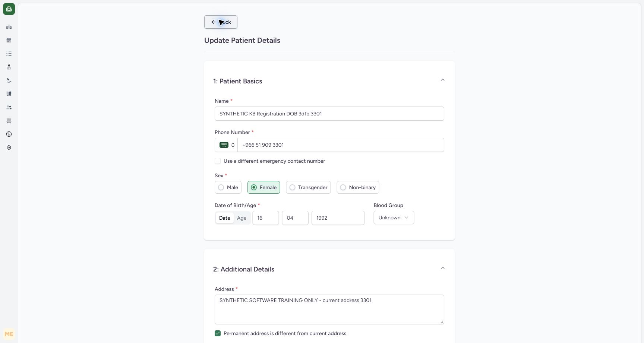Image resolution: width=644 pixels, height=343 pixels.
Task: Check 'Use a different emergency contact number'
Action: point(218,161)
